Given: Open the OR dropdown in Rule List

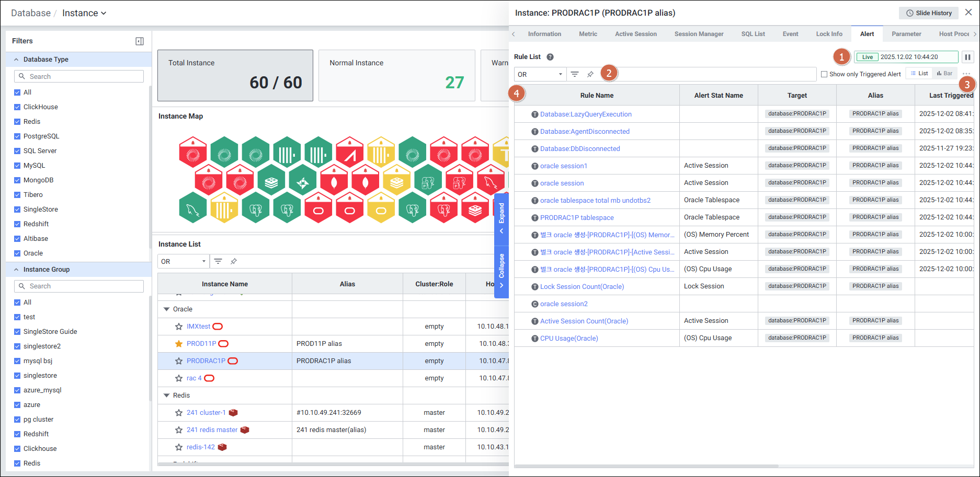Looking at the screenshot, I should (x=540, y=74).
